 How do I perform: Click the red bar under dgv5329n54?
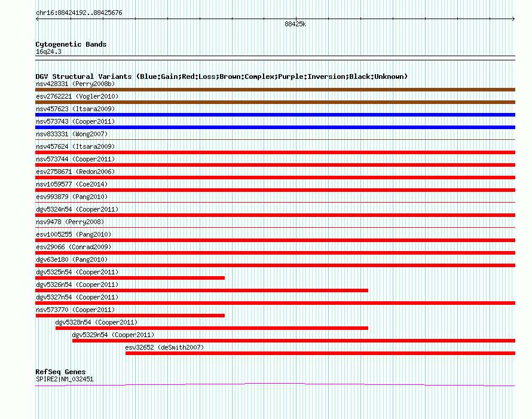[x=293, y=341]
